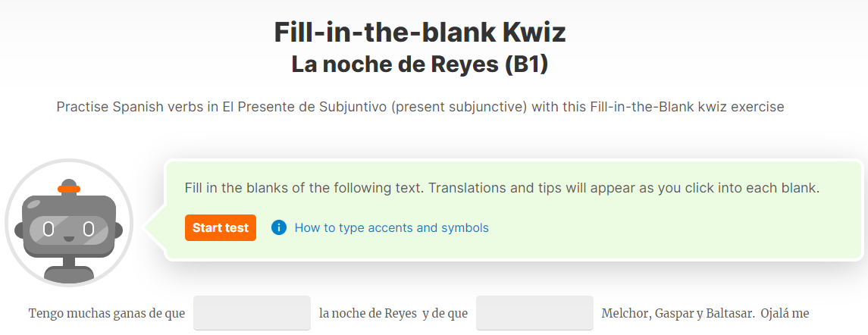Click the robot's right eye

(89, 227)
